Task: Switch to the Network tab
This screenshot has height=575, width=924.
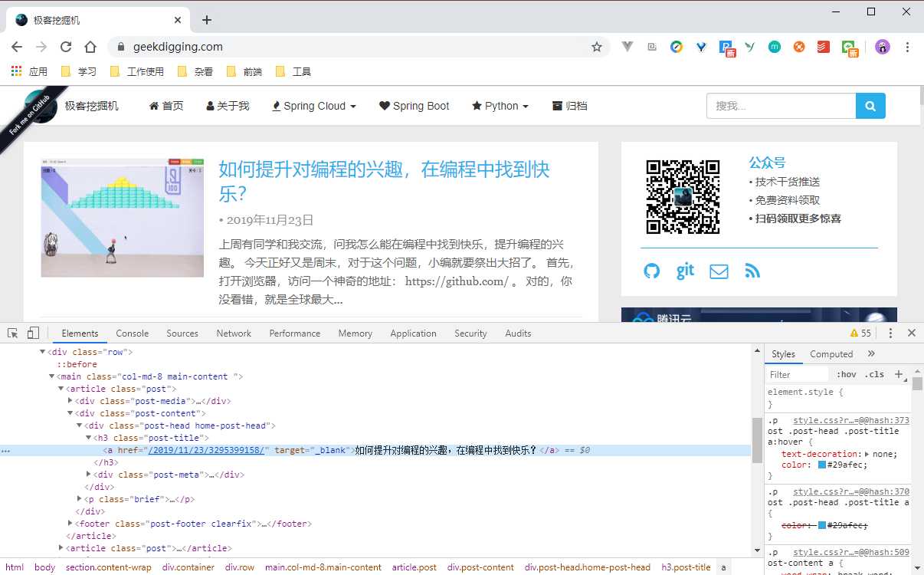Action: pyautogui.click(x=234, y=333)
